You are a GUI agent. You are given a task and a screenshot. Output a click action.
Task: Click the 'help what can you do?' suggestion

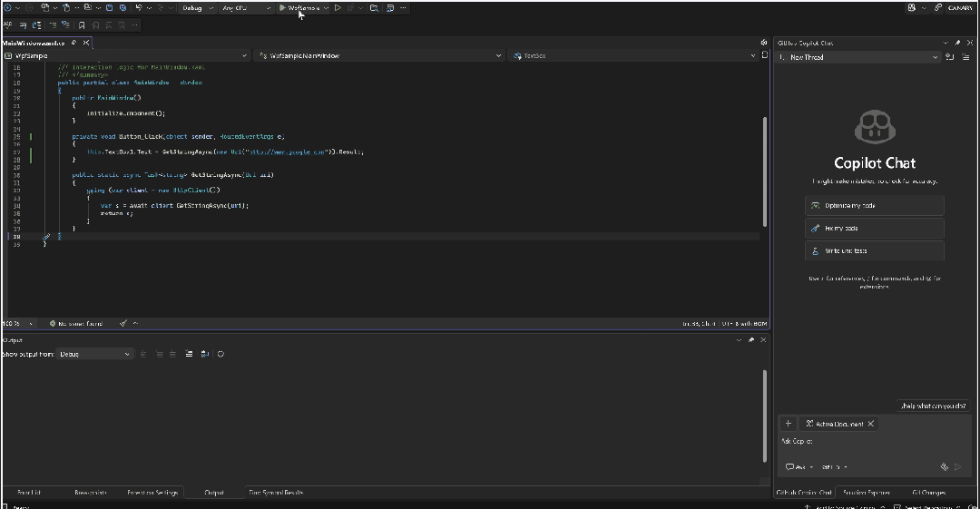[x=933, y=406]
